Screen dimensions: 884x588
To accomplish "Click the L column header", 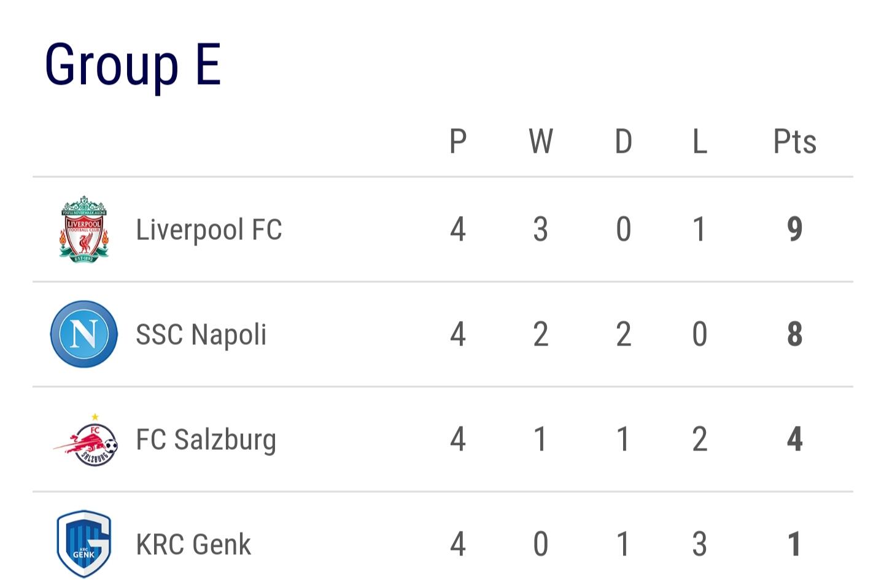I will [700, 142].
